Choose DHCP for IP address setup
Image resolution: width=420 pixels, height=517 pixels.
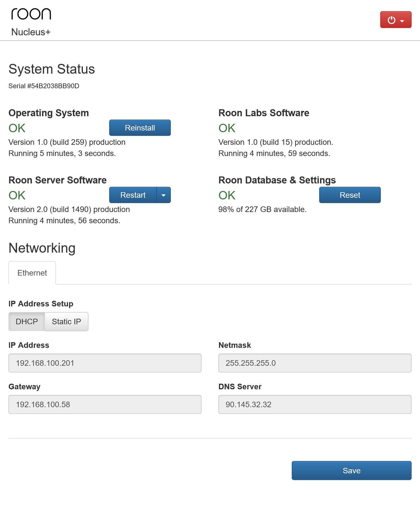pos(27,322)
